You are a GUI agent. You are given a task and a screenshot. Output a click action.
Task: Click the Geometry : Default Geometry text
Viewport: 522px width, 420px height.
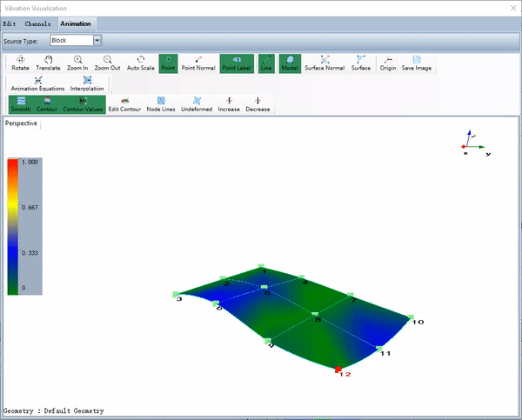[54, 411]
